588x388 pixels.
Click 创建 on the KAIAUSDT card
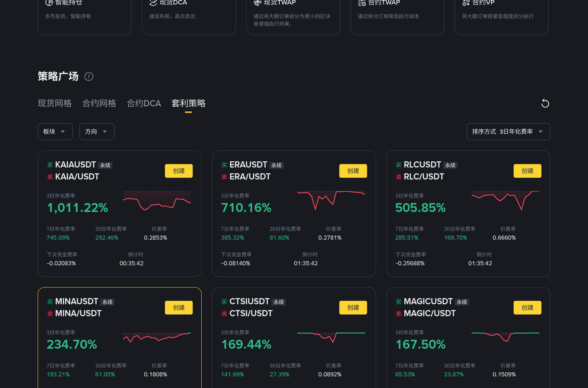pos(179,171)
